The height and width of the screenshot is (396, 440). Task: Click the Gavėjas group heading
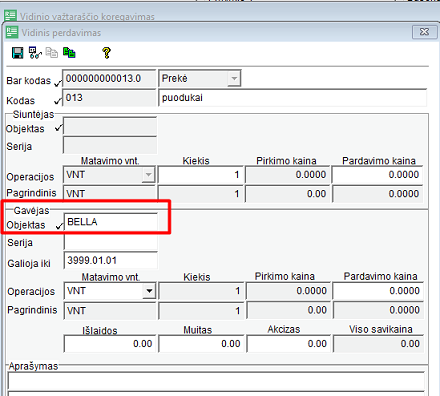[x=31, y=210]
